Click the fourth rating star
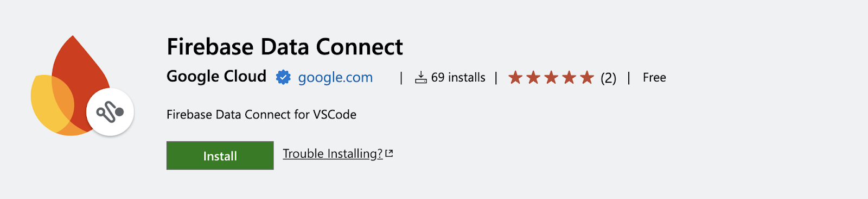Screen dimensions: 868x199 pyautogui.click(x=569, y=78)
